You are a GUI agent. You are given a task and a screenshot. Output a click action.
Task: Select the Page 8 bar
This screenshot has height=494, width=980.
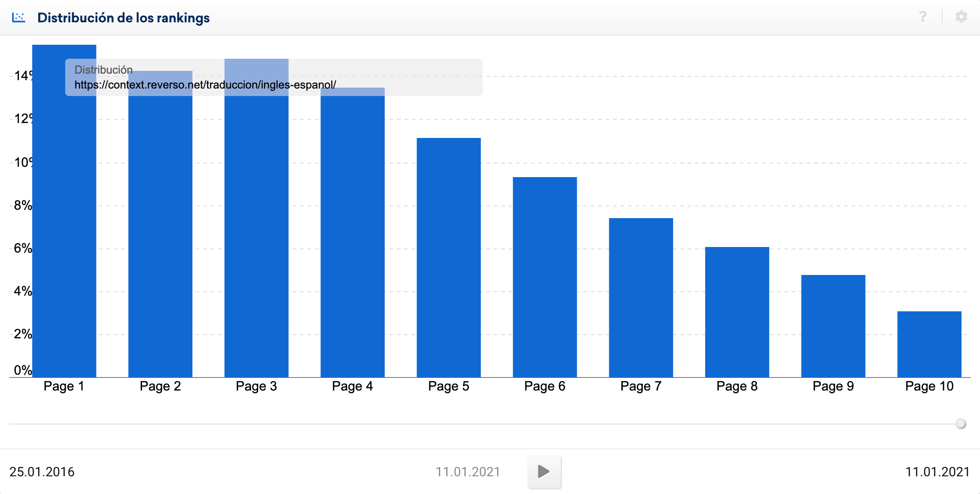(x=737, y=312)
